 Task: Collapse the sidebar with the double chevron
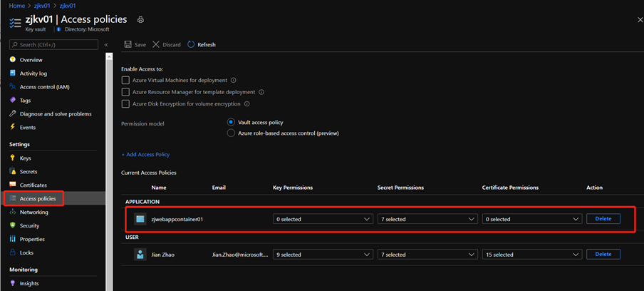click(x=106, y=45)
